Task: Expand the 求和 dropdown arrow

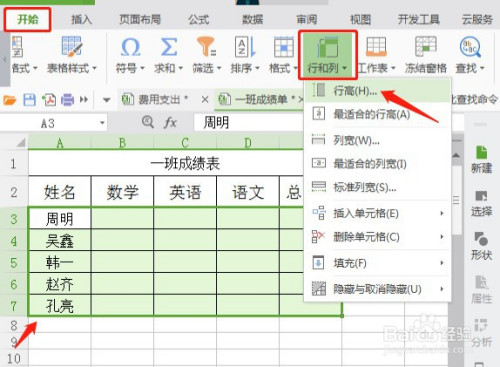Action: coord(181,68)
